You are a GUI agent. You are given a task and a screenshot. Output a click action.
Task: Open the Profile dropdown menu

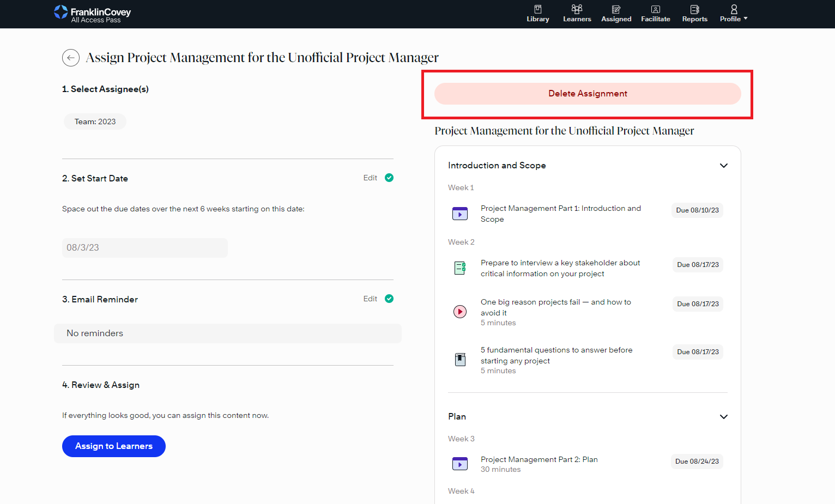pos(734,14)
